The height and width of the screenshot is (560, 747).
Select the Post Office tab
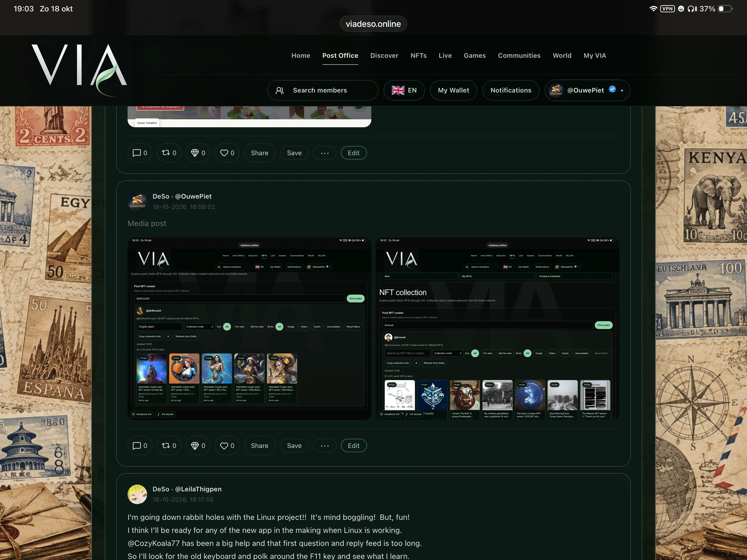(x=340, y=56)
